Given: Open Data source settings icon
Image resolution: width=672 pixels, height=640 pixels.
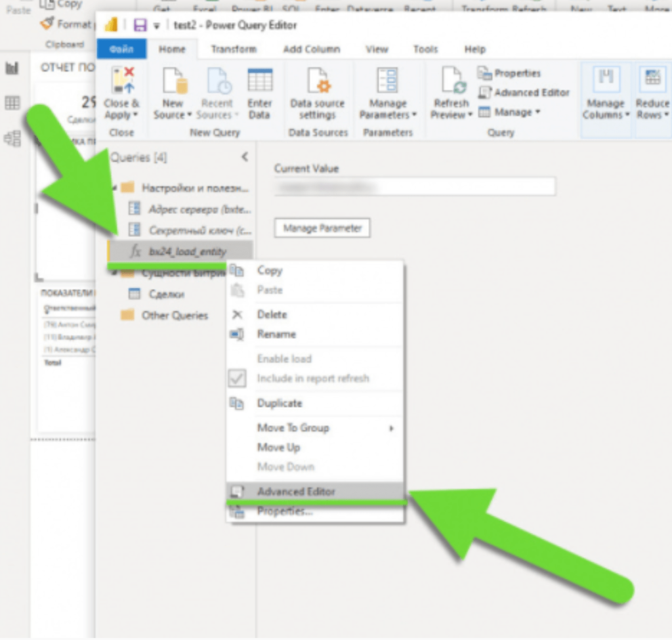Looking at the screenshot, I should click(317, 81).
